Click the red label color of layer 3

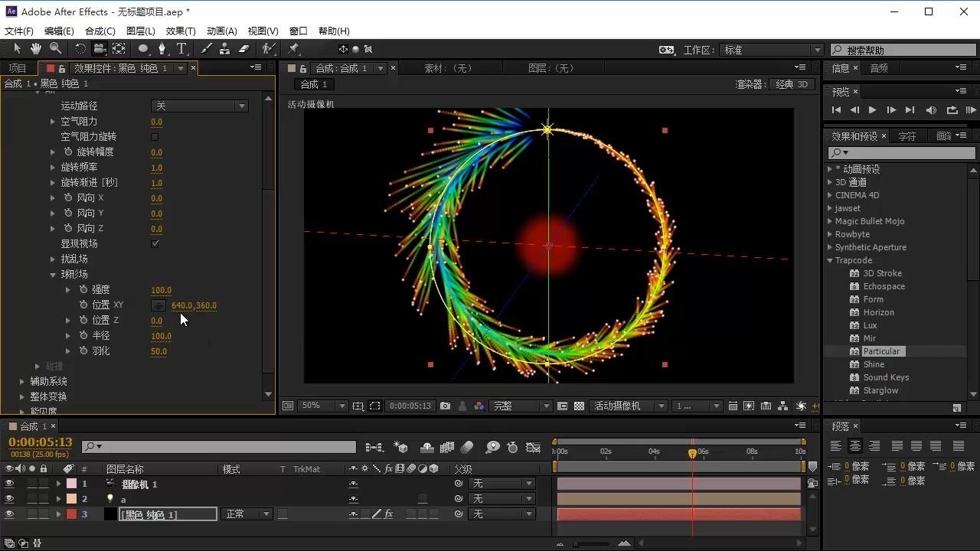click(x=71, y=514)
